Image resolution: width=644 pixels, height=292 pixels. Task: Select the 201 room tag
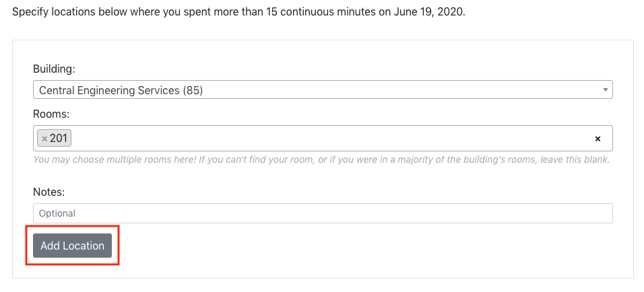tap(54, 138)
